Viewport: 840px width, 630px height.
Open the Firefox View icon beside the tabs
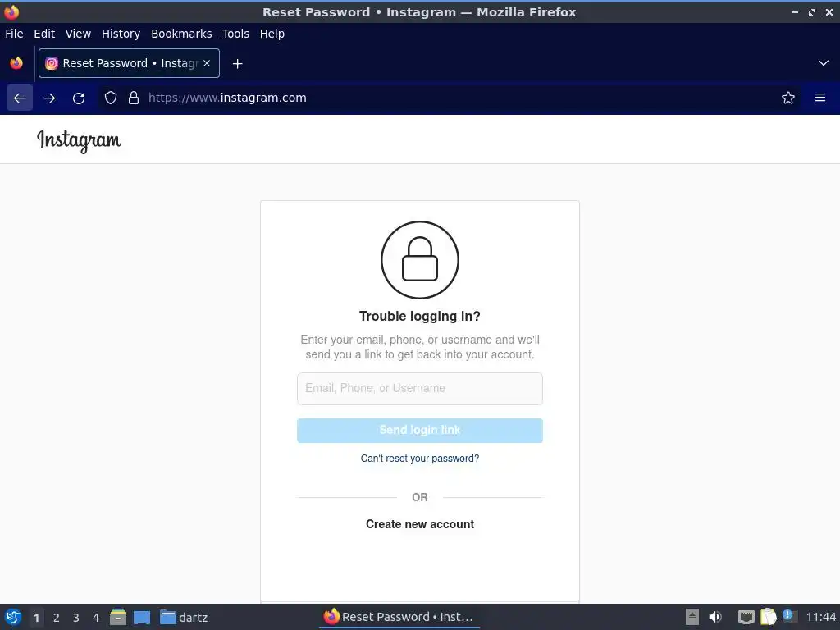click(16, 63)
